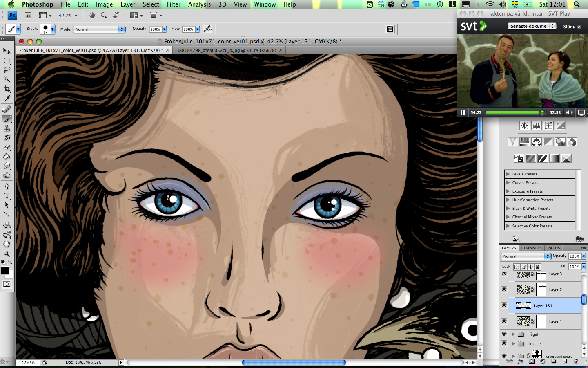Image resolution: width=588 pixels, height=368 pixels.
Task: Hide Layer 131 visibility
Action: [x=504, y=305]
